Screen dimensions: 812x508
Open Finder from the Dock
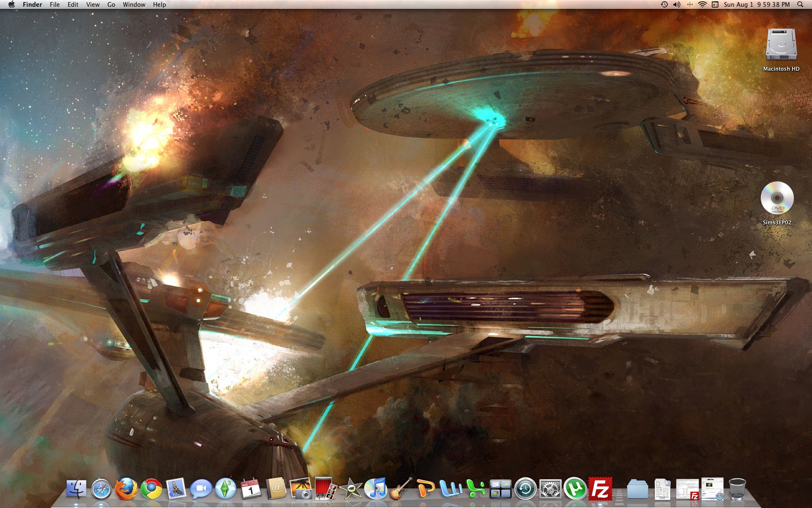click(77, 489)
